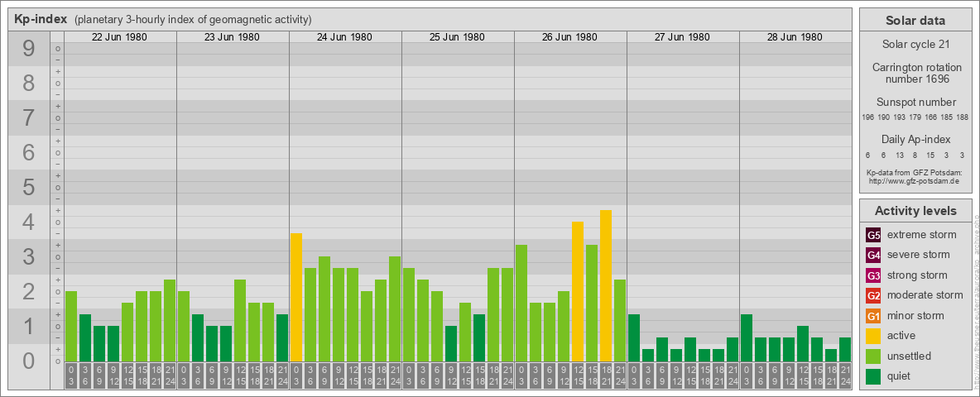Viewport: 980px width, 397px height.
Task: Click Ap-index value 8
Action: click(x=915, y=155)
